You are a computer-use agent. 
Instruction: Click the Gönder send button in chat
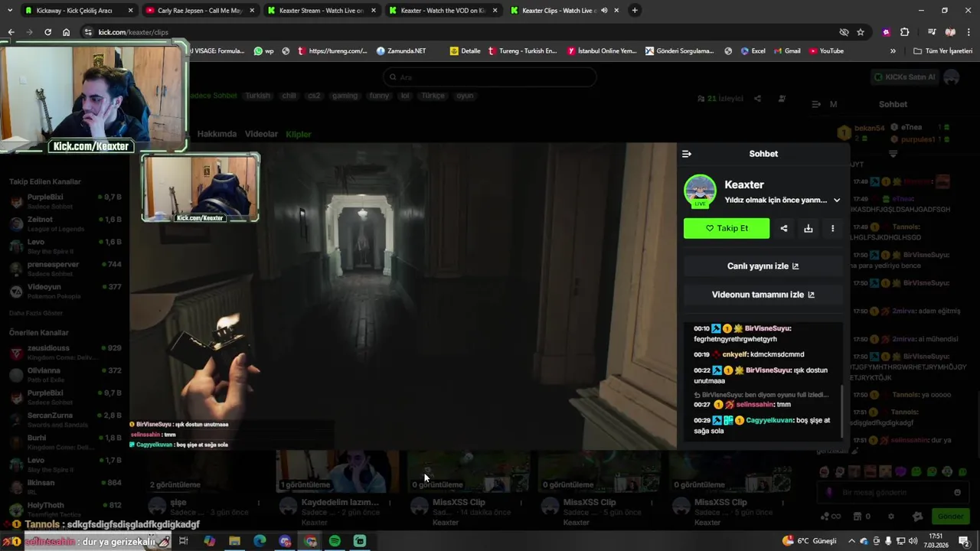coord(950,517)
